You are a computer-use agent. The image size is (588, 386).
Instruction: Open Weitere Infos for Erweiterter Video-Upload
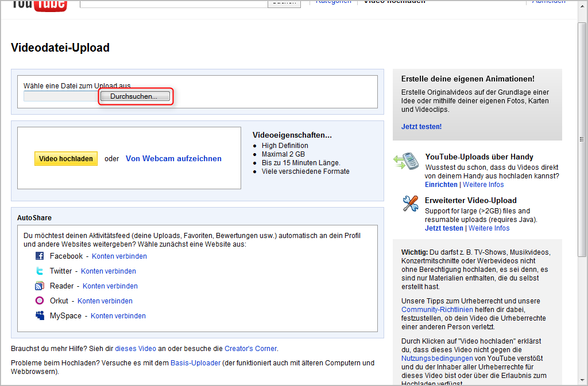pyautogui.click(x=489, y=228)
